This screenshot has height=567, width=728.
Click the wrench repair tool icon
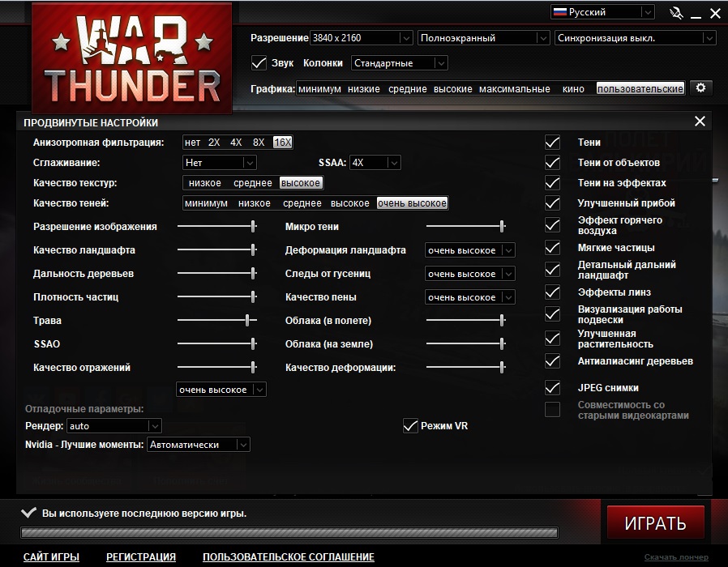click(676, 13)
